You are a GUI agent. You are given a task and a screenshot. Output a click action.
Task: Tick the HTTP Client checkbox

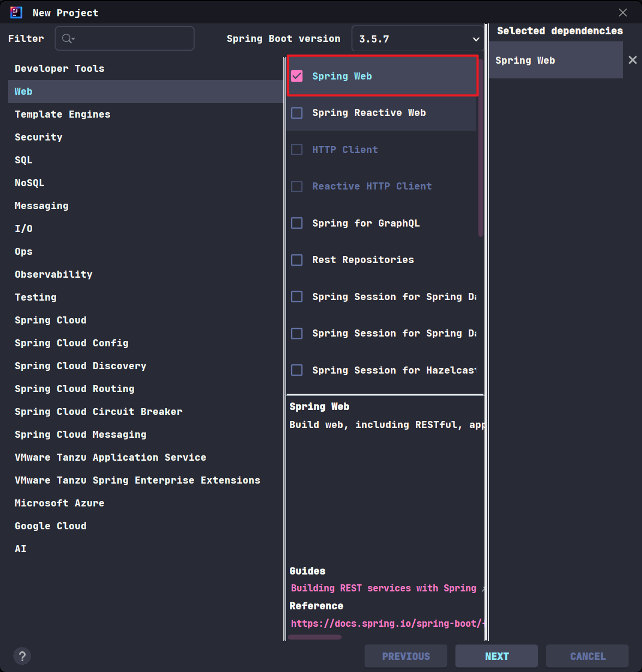click(x=297, y=150)
